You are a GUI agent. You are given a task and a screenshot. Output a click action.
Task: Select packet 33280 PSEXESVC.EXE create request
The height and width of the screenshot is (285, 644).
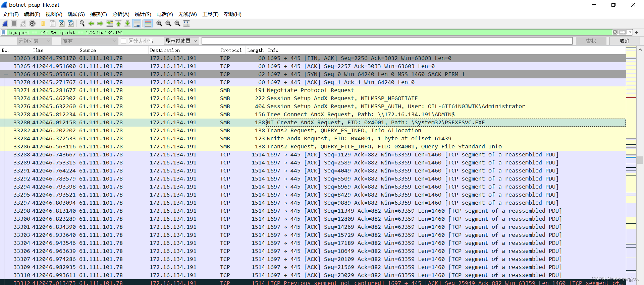pos(313,123)
